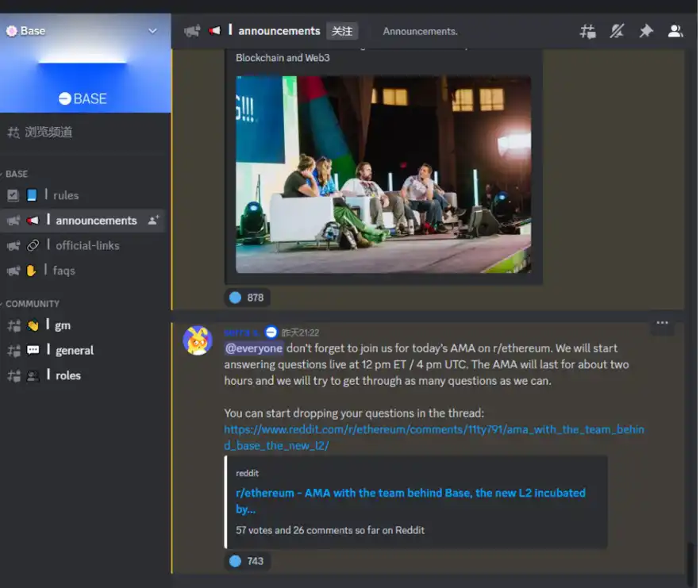Click create invite icon beside announcements

click(153, 220)
